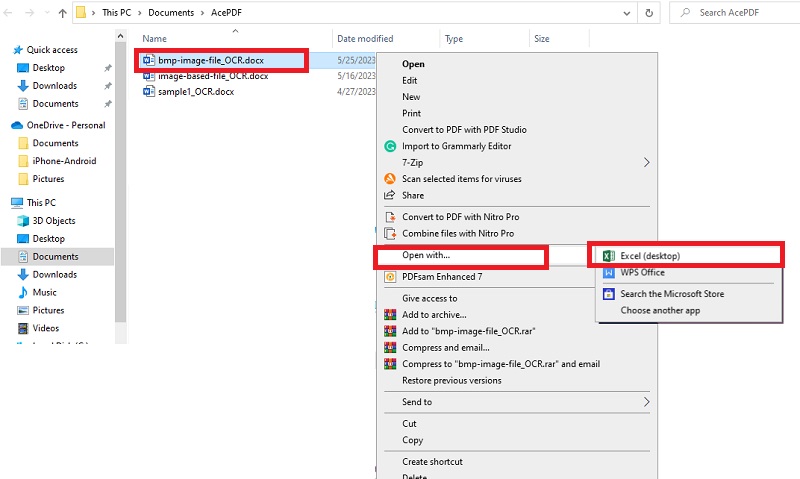
Task: Click the Word icon of bmp-image-file_OCR.docx
Action: point(148,60)
